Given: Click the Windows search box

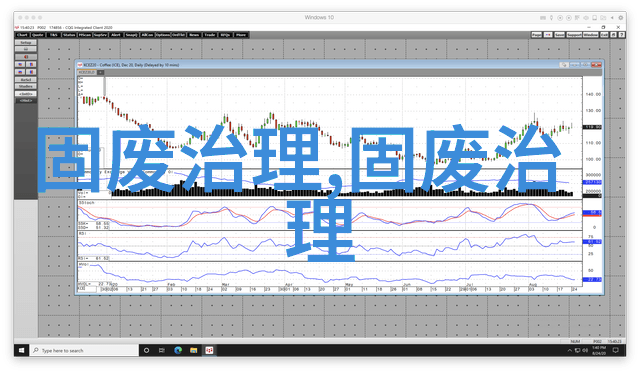Looking at the screenshot, I should point(84,350).
